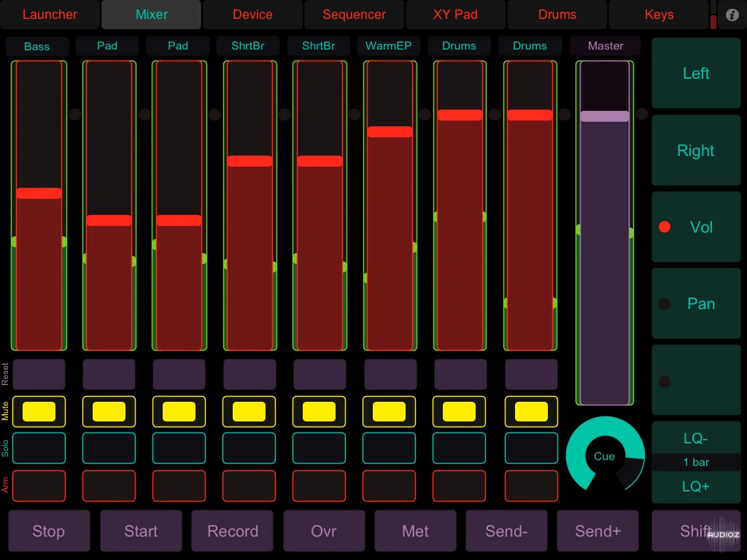Select the Master track label
Viewport: 747px width, 560px height.
(x=605, y=46)
